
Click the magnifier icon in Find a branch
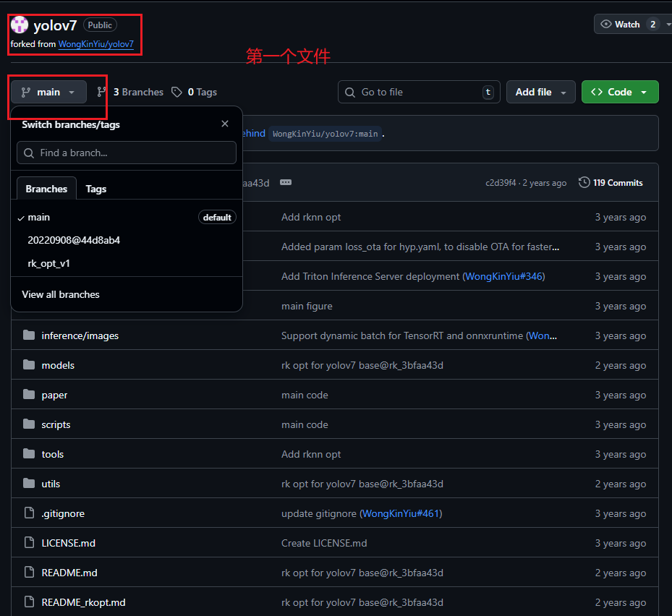(29, 153)
